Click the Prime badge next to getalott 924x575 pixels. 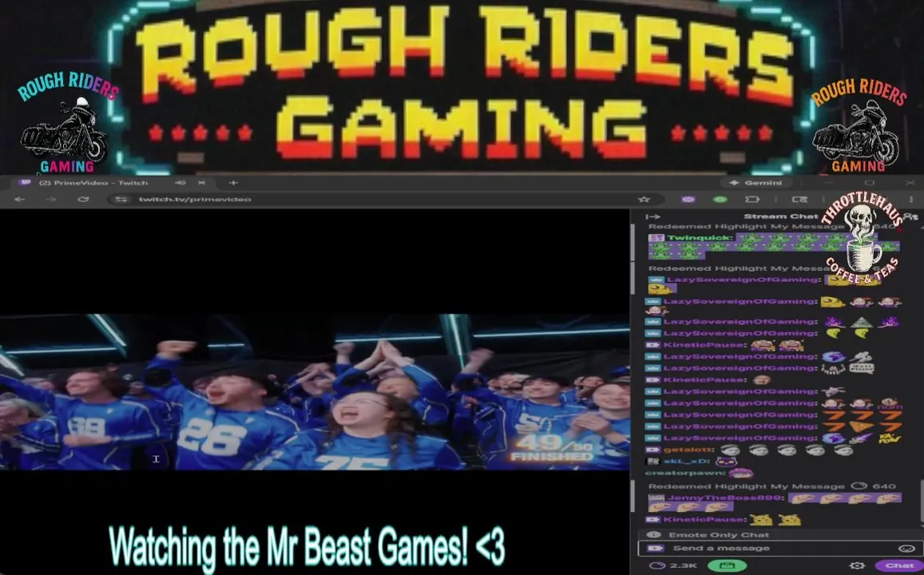point(652,450)
